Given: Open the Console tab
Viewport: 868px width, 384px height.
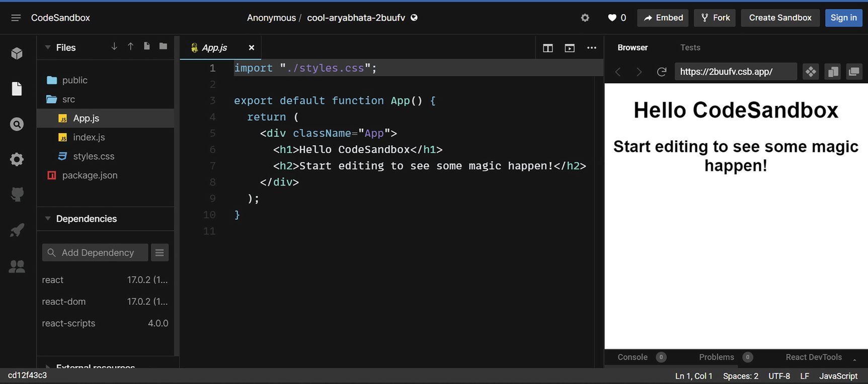Looking at the screenshot, I should pos(633,357).
